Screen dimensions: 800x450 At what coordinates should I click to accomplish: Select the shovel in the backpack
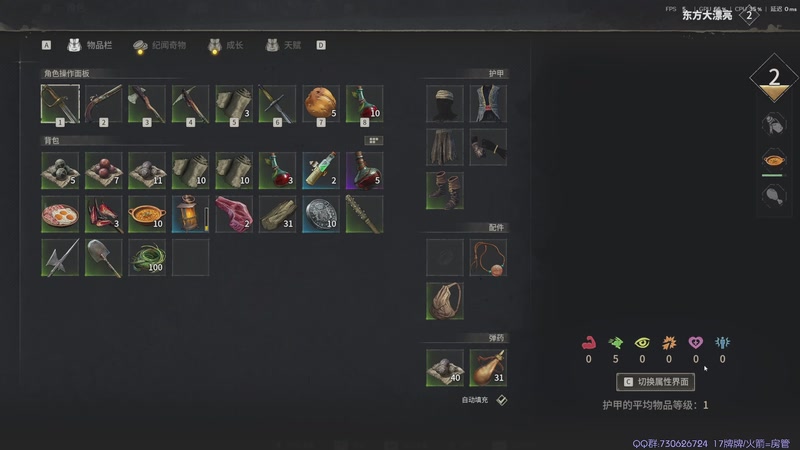(104, 258)
